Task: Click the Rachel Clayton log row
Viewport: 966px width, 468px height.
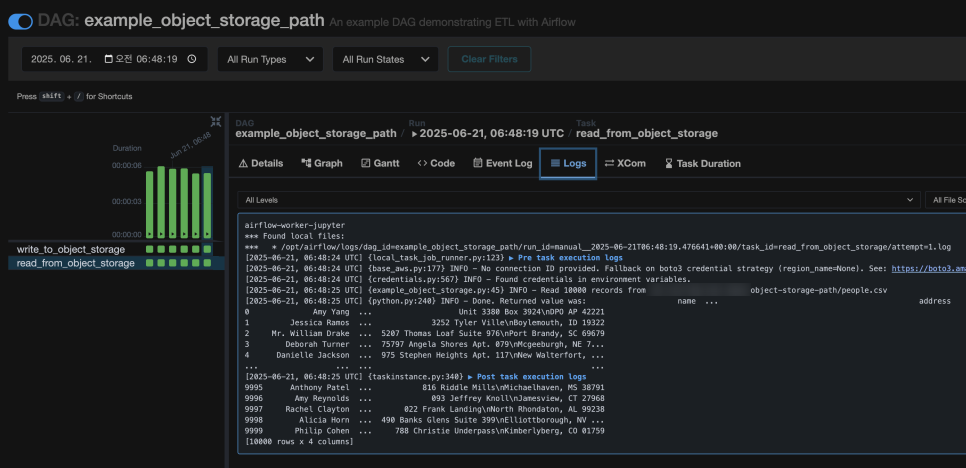Action: click(424, 409)
